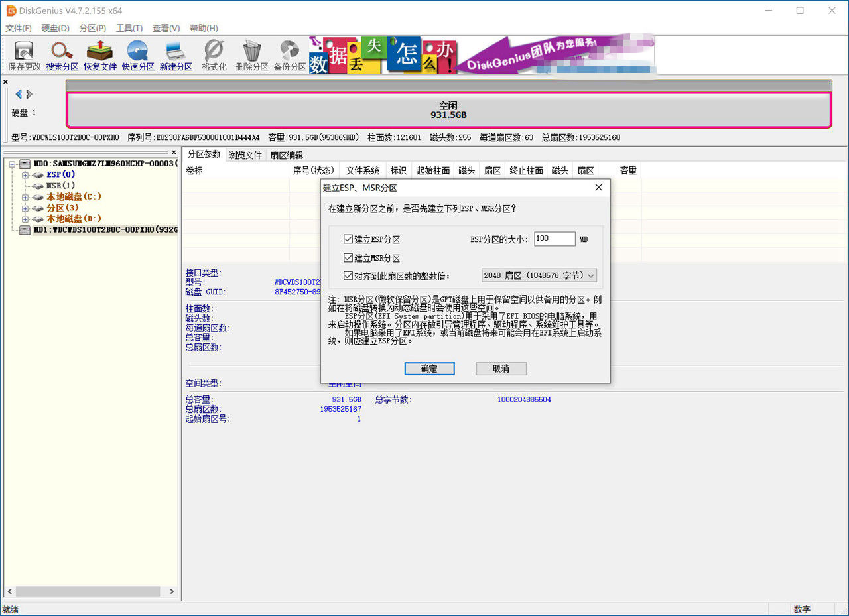Click 取消 to cancel the ESP dialog
This screenshot has width=849, height=616.
coord(501,368)
